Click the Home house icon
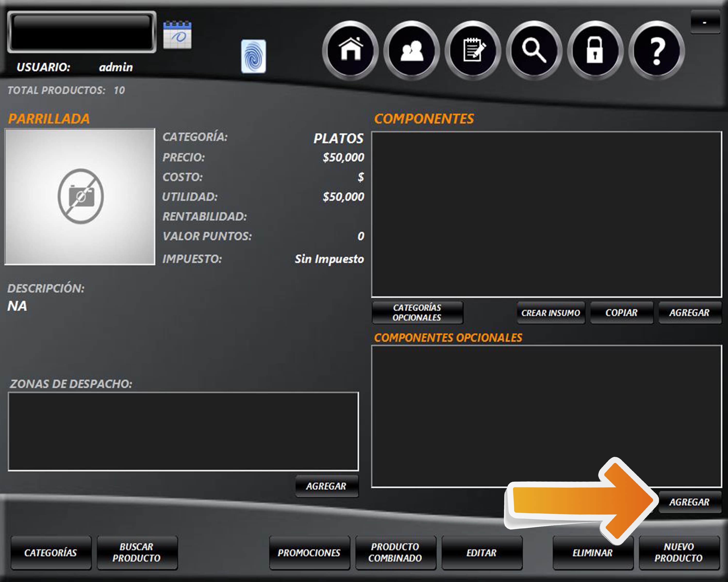728x582 pixels. [x=350, y=50]
